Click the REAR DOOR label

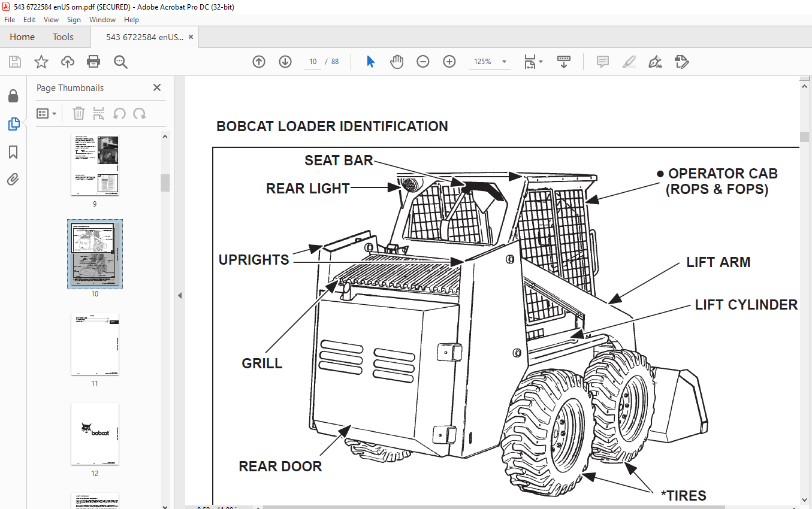(280, 466)
